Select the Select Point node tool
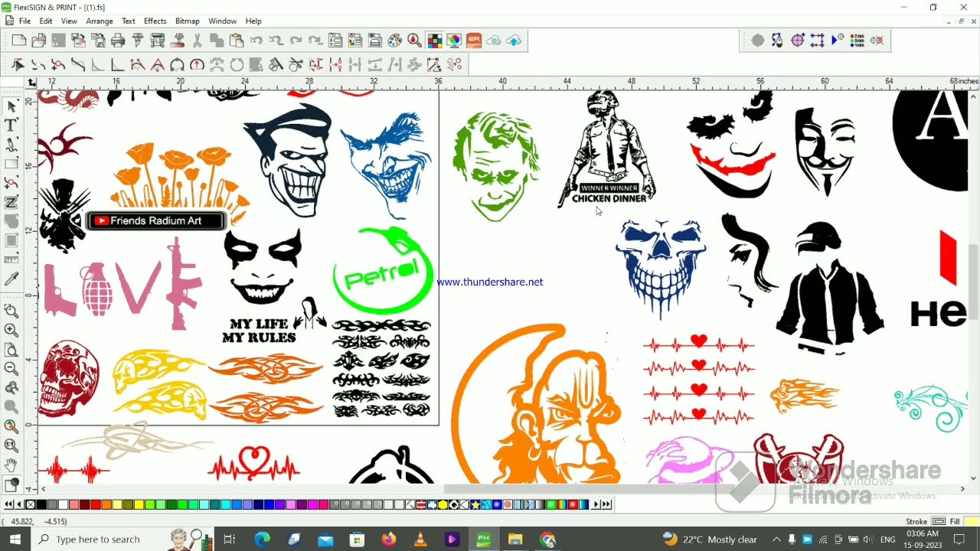Screen dimensions: 980x551 (18, 65)
